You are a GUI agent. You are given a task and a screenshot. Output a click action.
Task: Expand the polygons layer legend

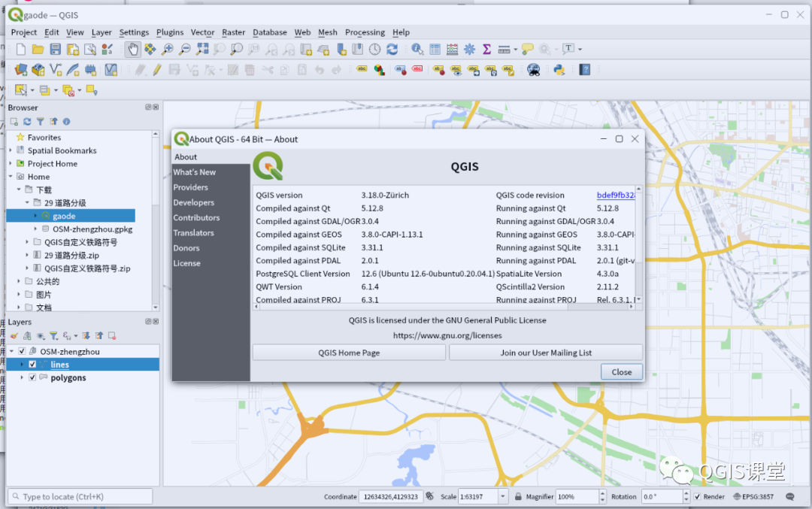tap(22, 377)
